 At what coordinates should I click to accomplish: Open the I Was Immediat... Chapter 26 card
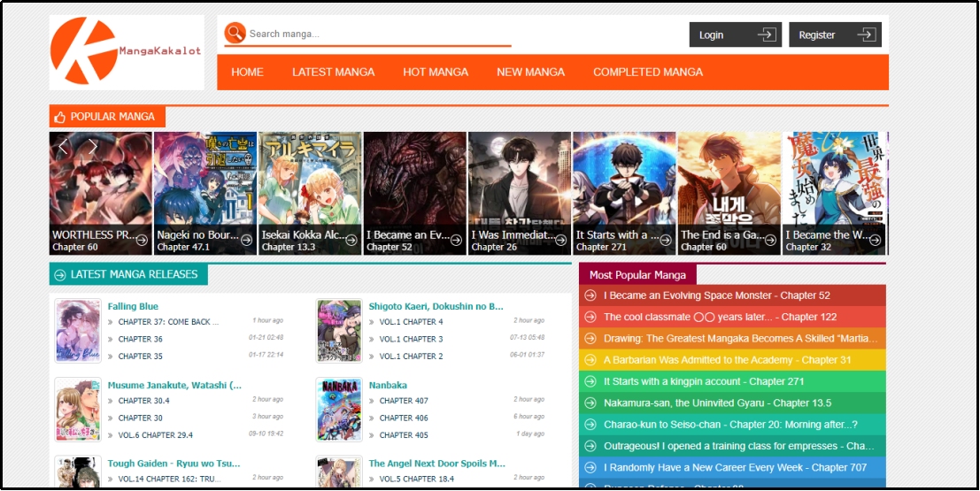520,193
